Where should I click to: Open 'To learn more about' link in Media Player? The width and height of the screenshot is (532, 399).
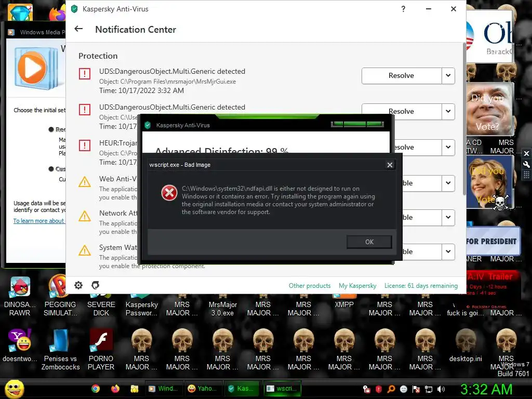click(x=38, y=221)
